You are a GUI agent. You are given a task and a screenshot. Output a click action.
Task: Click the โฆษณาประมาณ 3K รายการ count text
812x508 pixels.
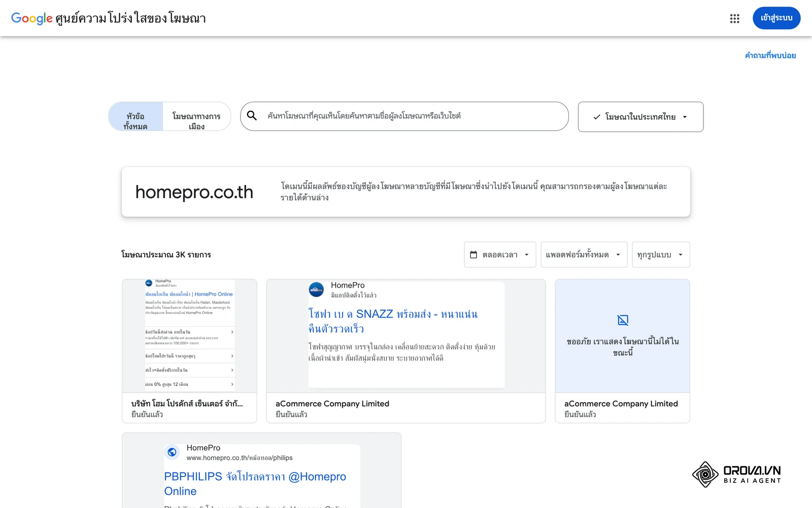pyautogui.click(x=166, y=255)
